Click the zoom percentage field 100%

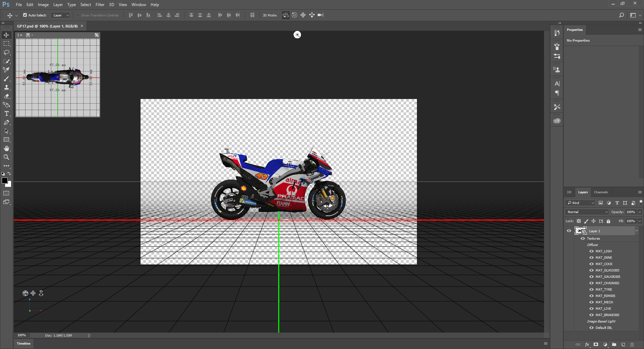tap(22, 335)
